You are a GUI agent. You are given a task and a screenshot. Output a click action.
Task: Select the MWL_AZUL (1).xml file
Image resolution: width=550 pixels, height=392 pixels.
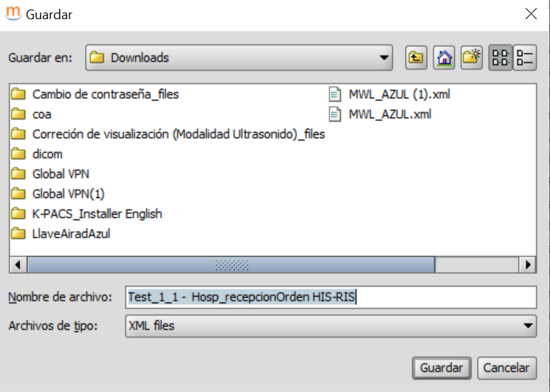tap(399, 94)
